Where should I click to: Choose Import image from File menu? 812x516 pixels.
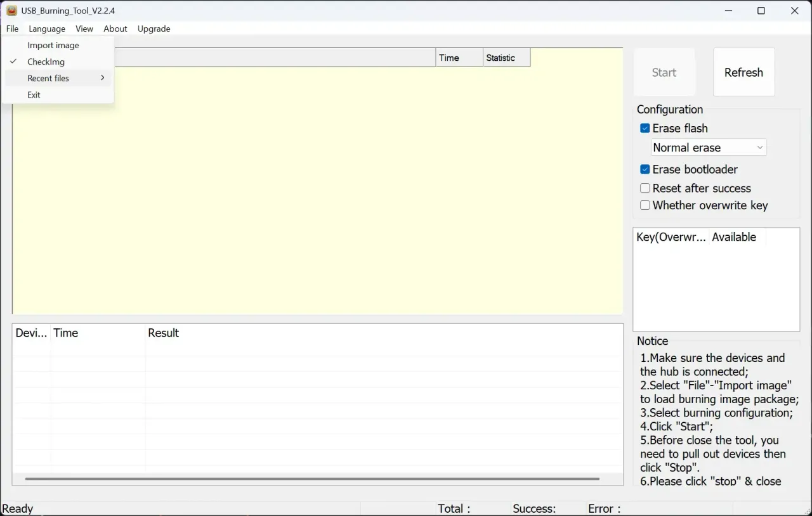click(x=58, y=46)
